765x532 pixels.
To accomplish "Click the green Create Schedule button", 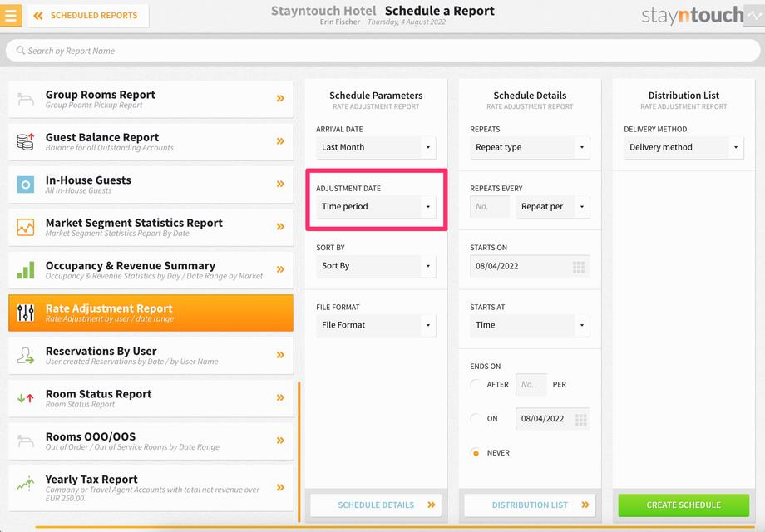I will (684, 505).
